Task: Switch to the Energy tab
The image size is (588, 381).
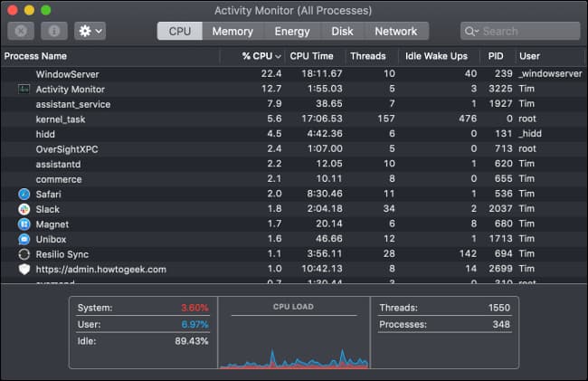Action: tap(292, 31)
